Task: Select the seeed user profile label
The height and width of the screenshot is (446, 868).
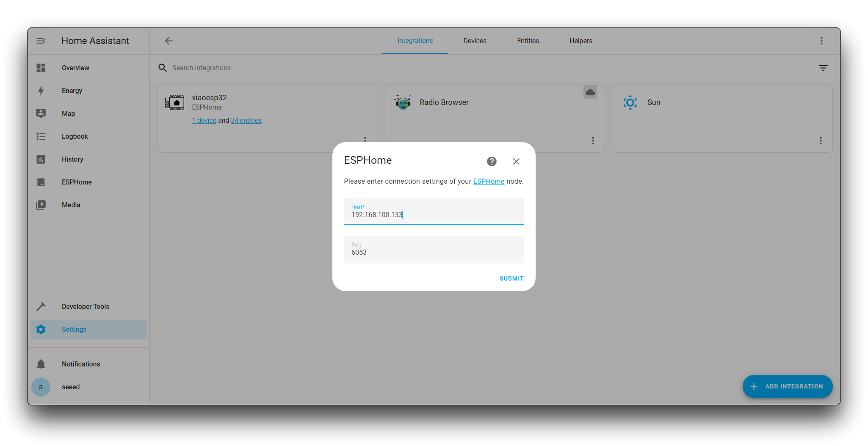Action: tap(71, 387)
